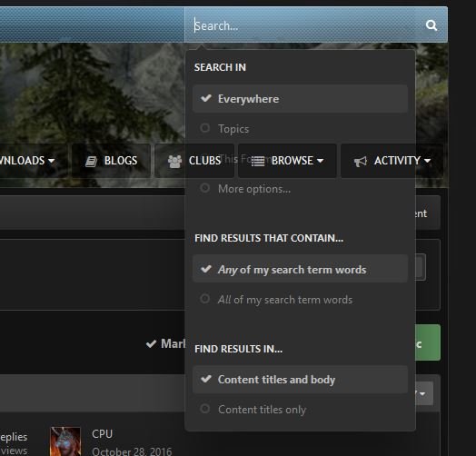The width and height of the screenshot is (476, 456).
Task: Click the Activity megaphone icon
Action: pos(361,161)
